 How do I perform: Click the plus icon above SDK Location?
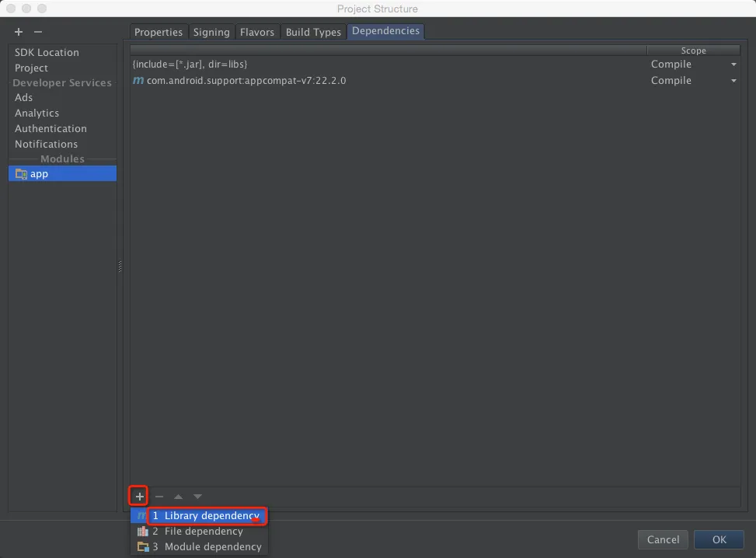click(19, 32)
